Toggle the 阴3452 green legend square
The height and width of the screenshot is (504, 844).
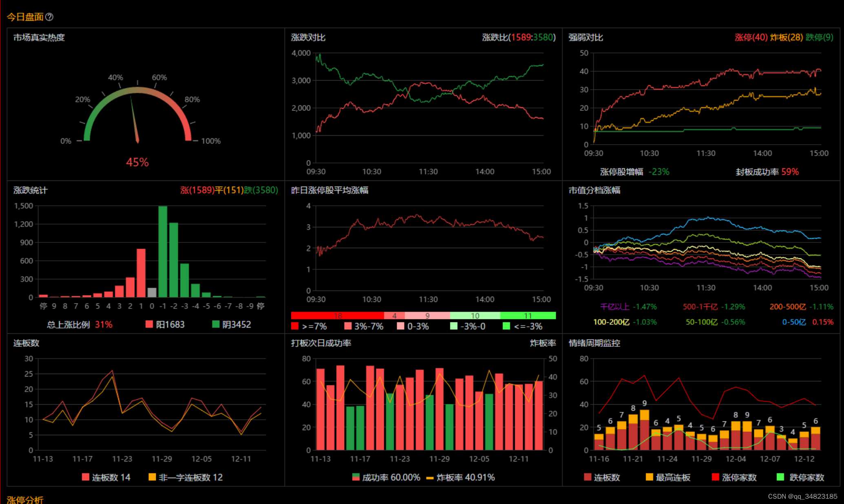click(216, 324)
